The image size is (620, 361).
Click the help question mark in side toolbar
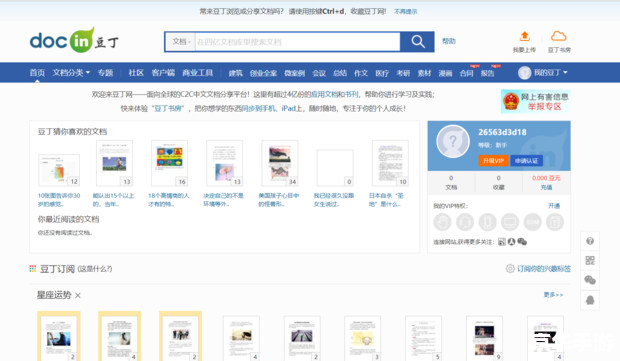(x=590, y=241)
